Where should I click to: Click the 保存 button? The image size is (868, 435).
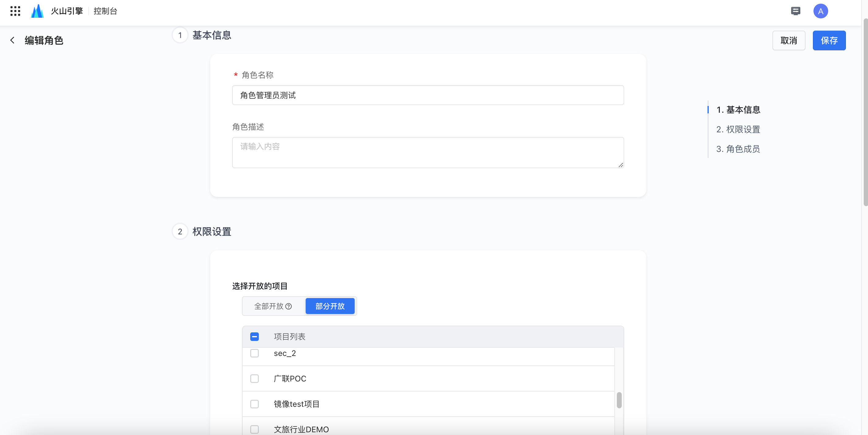coord(829,40)
